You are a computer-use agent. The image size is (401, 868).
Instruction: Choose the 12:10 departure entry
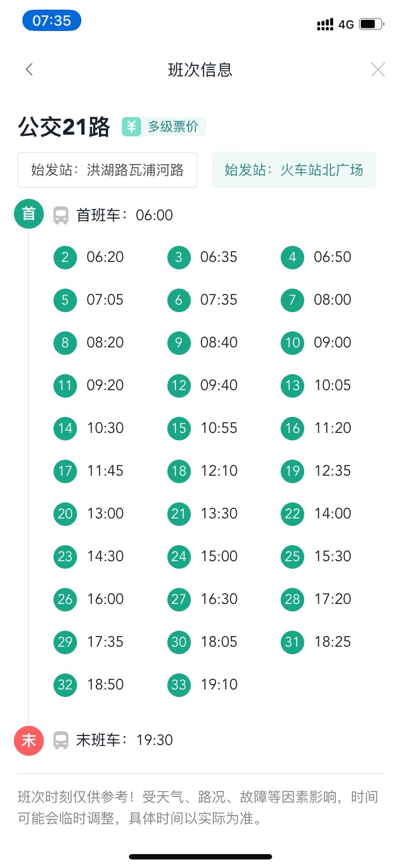point(219,471)
